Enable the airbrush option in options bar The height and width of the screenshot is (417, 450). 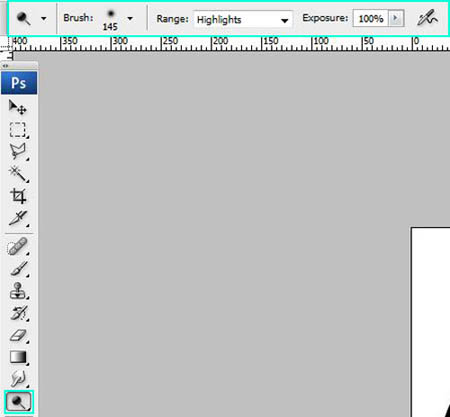point(427,18)
